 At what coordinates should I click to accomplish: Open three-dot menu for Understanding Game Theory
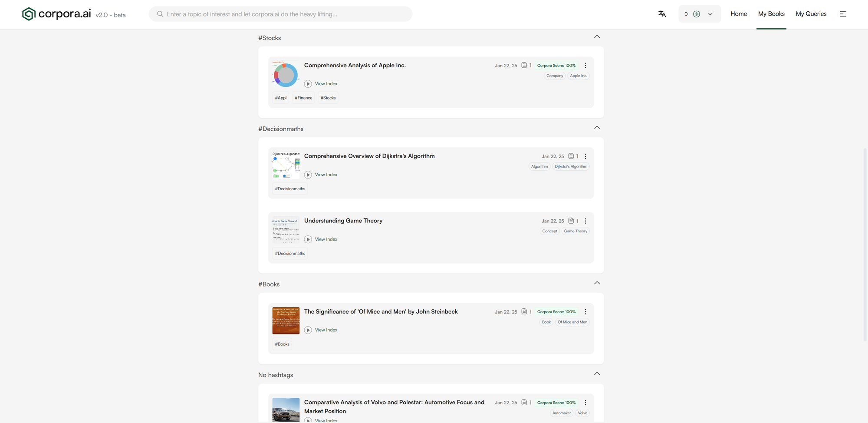click(x=585, y=221)
